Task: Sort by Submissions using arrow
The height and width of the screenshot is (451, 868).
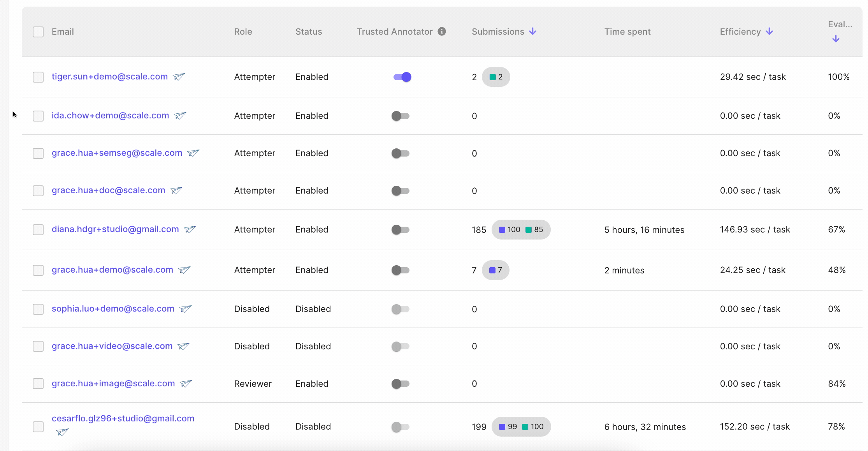Action: coord(533,32)
